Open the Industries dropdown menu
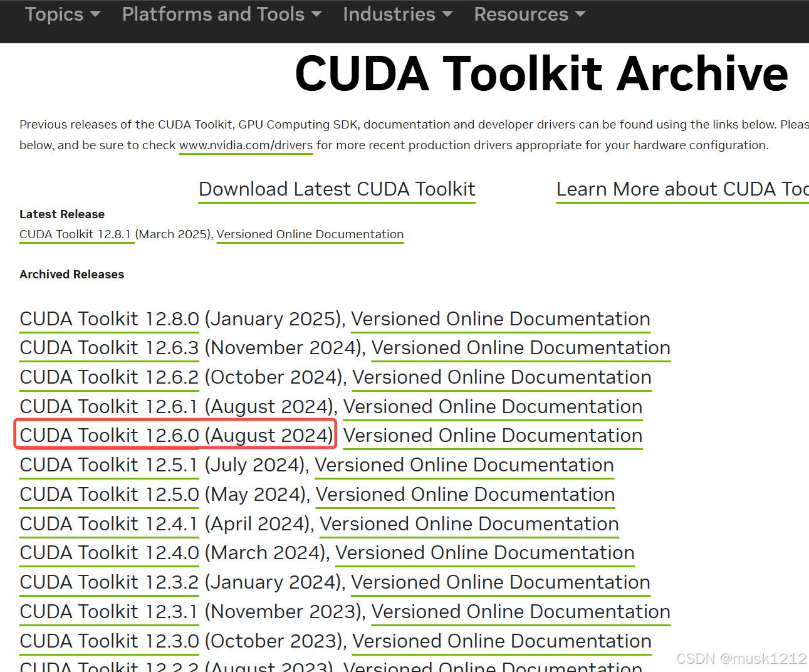 (397, 14)
